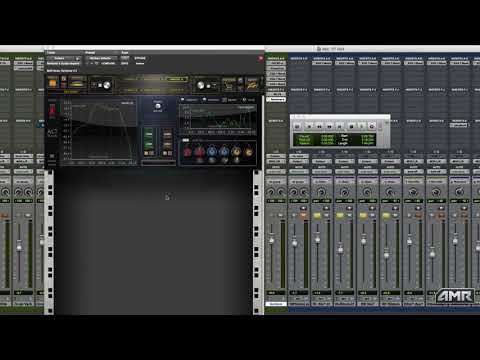Select the fourth tab above the plugin's spectrum display

249,100
